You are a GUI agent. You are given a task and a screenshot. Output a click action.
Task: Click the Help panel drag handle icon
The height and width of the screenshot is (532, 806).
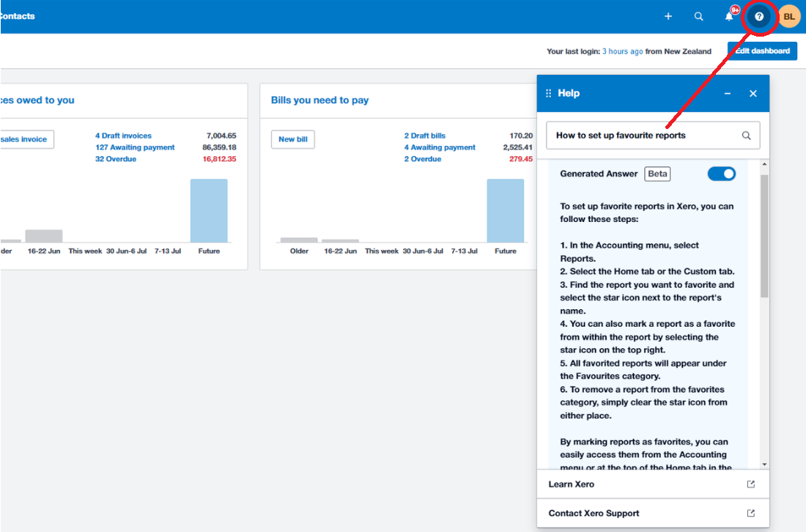[x=549, y=93]
